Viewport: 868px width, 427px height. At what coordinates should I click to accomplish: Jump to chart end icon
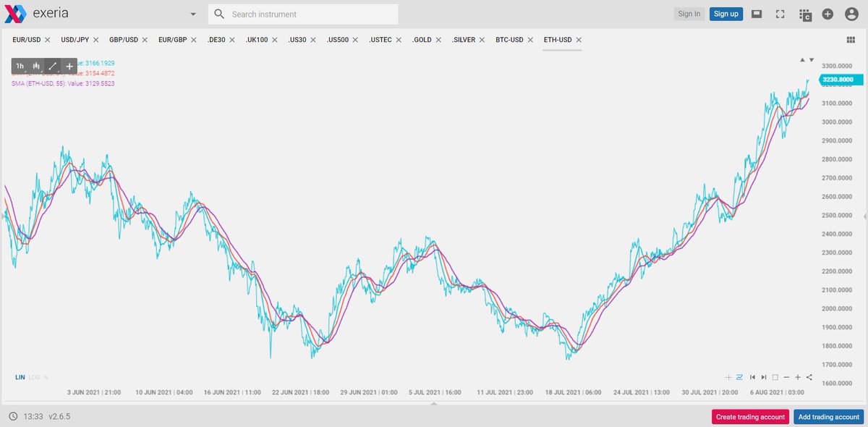[x=764, y=377]
